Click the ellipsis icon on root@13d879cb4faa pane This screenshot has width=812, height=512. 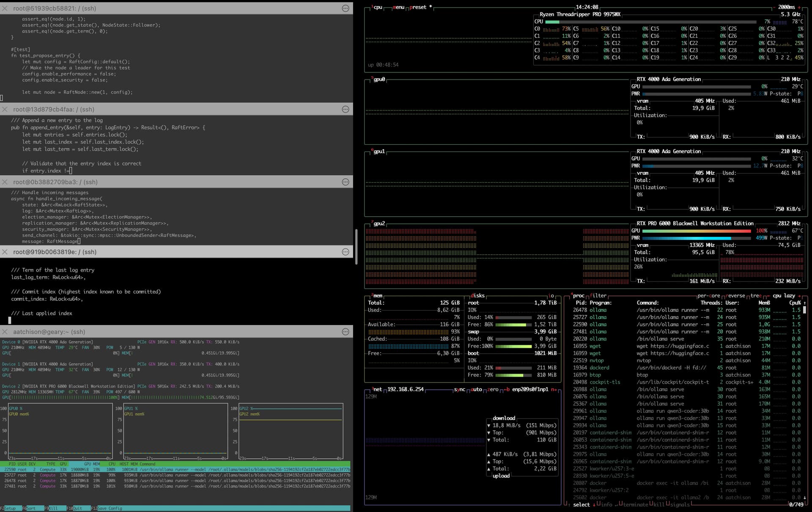[346, 110]
